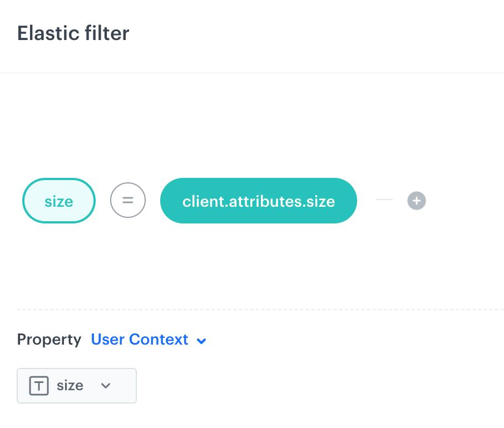
Task: Open the User Context property dropdown
Action: 140,340
